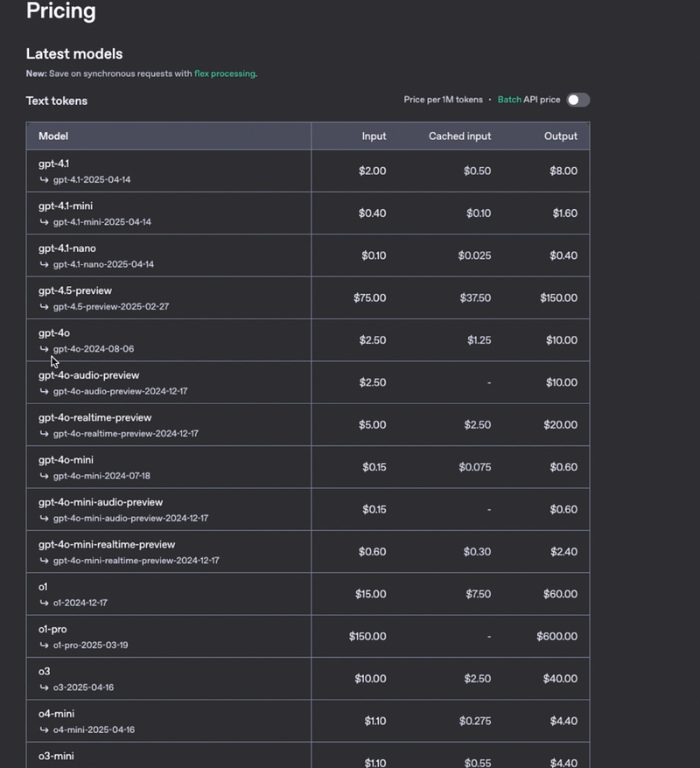Viewport: 700px width, 768px height.
Task: Click the arrow icon beside o4-mini-2025-04-16
Action: [x=44, y=730]
